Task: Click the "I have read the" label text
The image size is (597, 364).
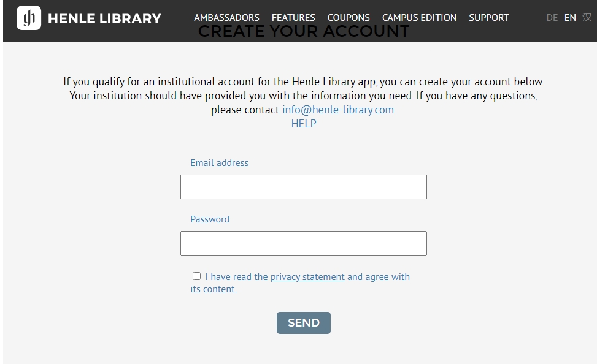Action: coord(236,277)
